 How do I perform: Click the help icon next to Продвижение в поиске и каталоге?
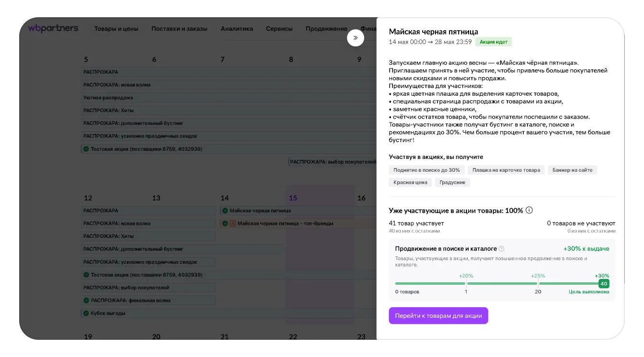[502, 249]
